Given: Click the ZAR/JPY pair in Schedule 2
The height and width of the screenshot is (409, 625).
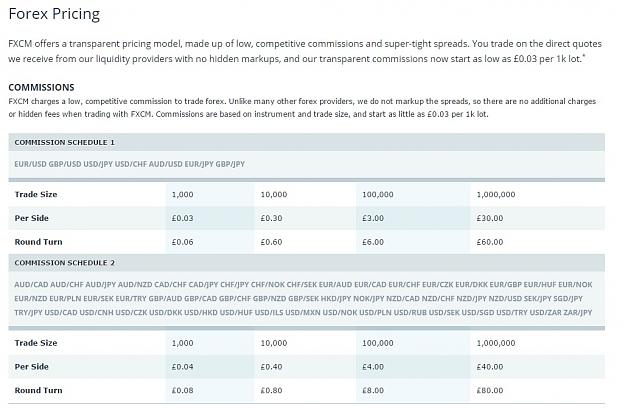Looking at the screenshot, I should (578, 313).
